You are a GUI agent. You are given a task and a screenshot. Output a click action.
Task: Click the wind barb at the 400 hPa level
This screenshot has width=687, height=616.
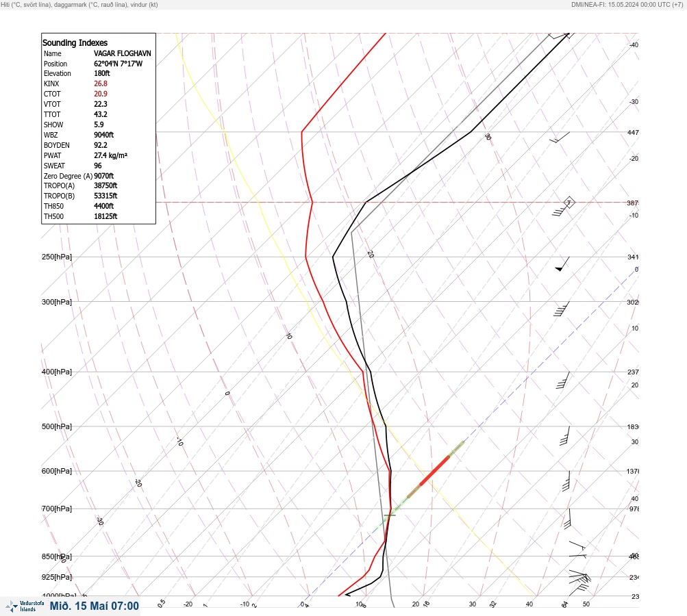pos(563,380)
